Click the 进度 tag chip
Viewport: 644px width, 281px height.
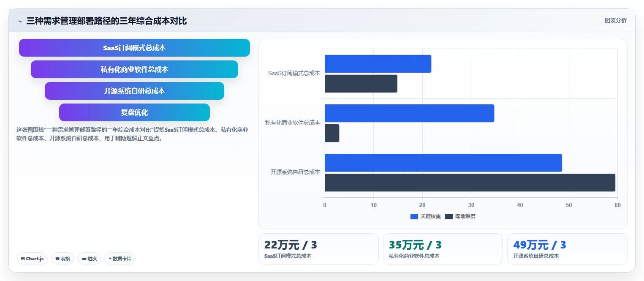pos(89,259)
